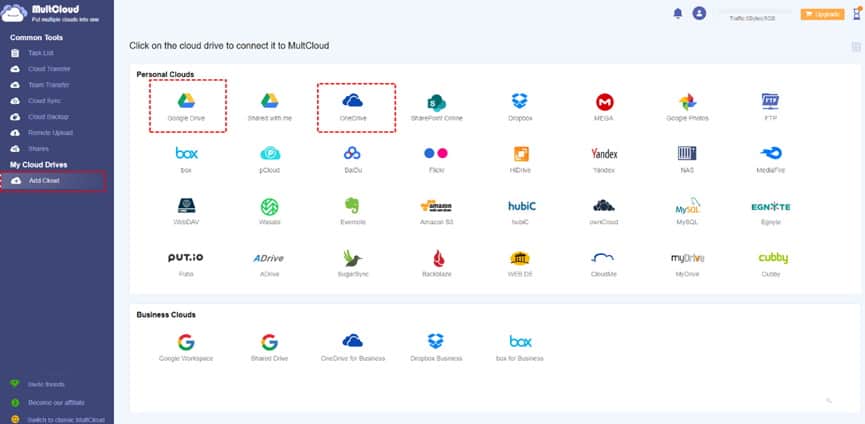Screen dimensions: 865x424
Task: Choose WebDAV connection
Action: point(186,212)
